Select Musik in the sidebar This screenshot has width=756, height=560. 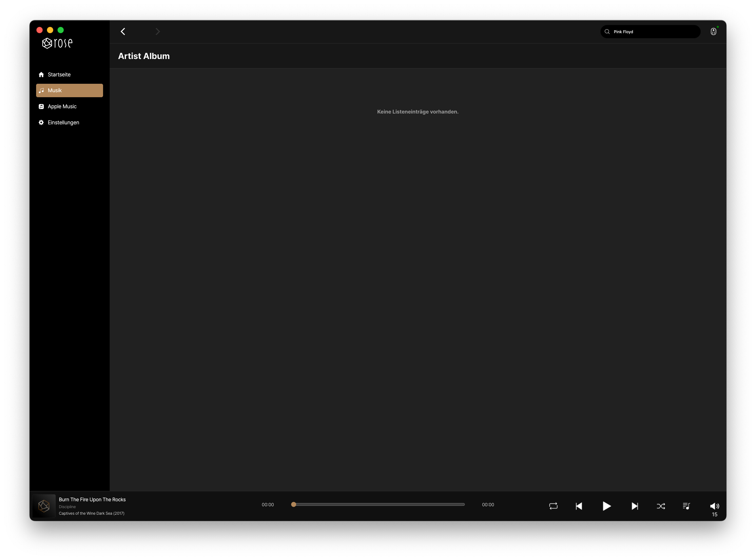70,91
